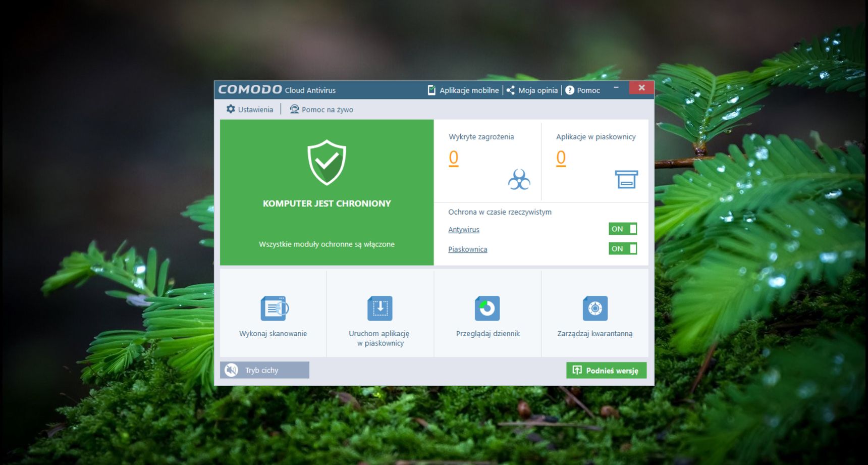The width and height of the screenshot is (868, 465).
Task: Click the Przeglądaj dziennik label
Action: coord(488,333)
